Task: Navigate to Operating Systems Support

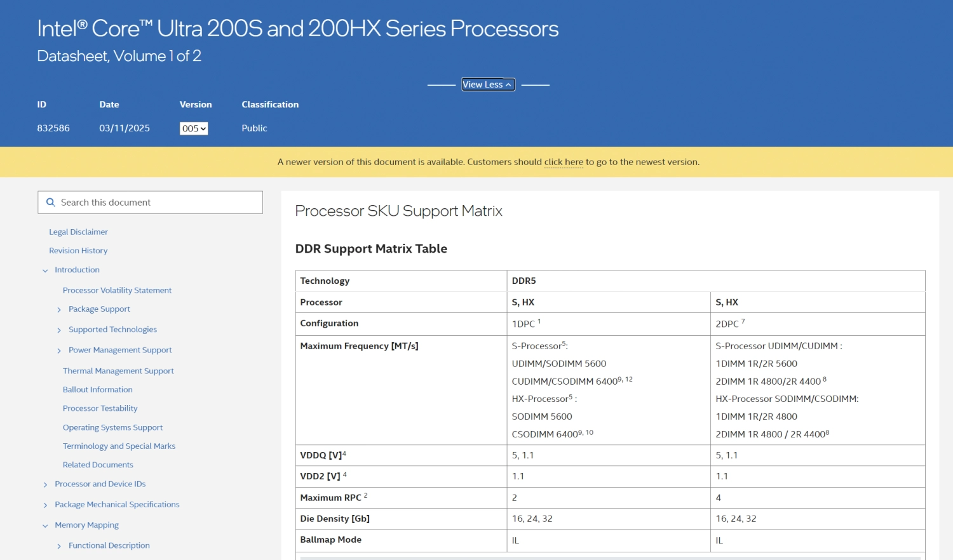Action: click(x=112, y=427)
